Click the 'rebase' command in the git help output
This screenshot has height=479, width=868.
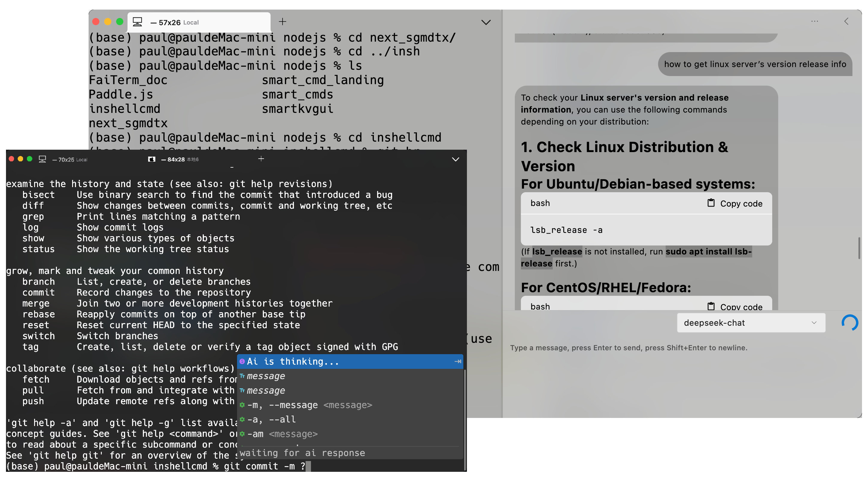coord(38,314)
